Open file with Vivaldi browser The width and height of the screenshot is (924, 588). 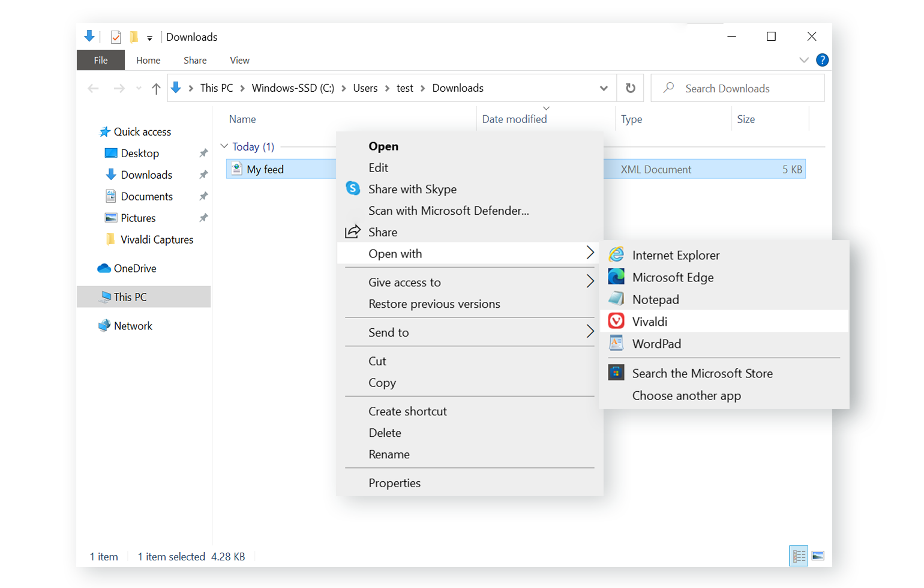[x=649, y=322]
